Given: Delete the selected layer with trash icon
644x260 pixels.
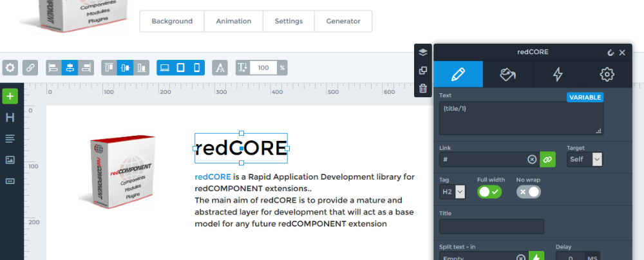Looking at the screenshot, I should 423,88.
